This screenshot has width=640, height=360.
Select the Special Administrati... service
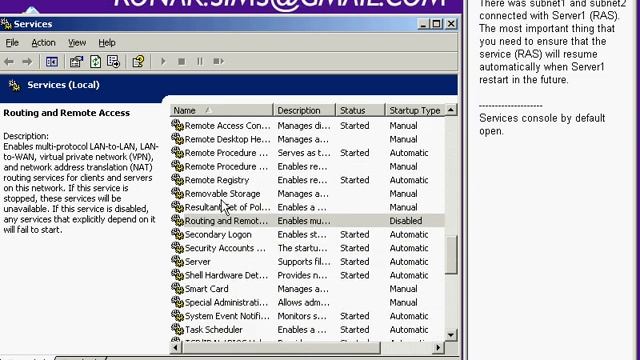(x=226, y=302)
